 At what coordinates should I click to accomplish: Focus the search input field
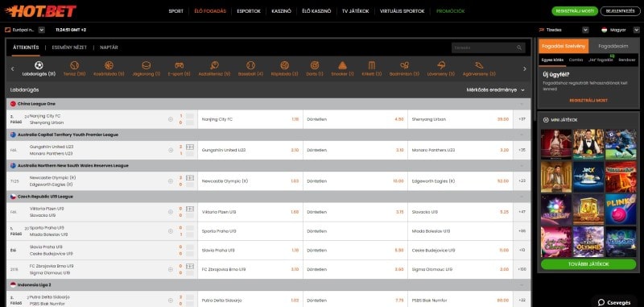tap(489, 48)
